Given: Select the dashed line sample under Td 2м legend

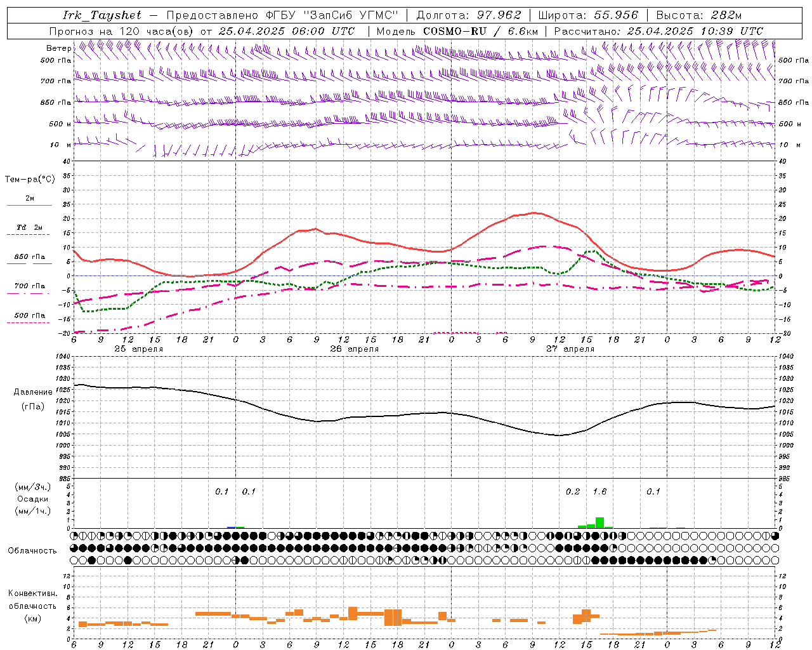Looking at the screenshot, I should 29,235.
